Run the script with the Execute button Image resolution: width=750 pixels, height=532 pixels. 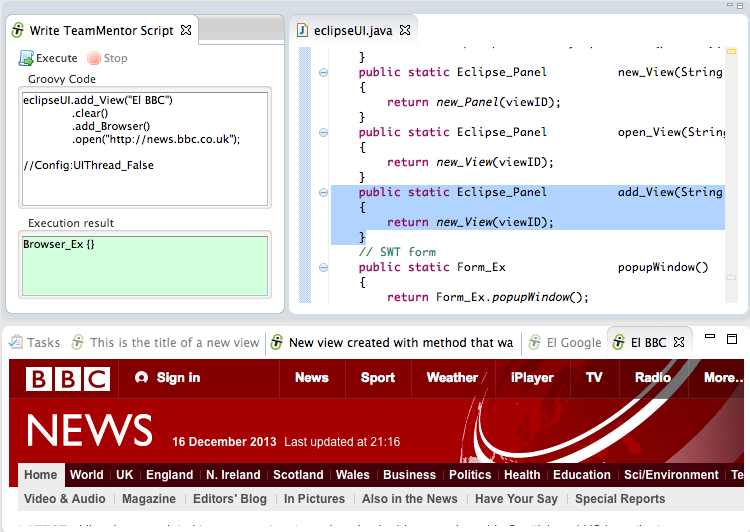tap(48, 58)
